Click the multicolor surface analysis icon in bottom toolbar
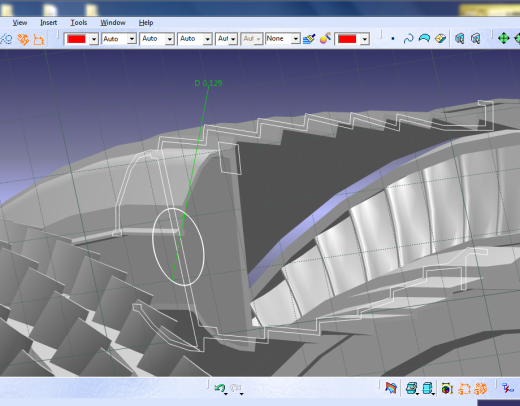 391,388
